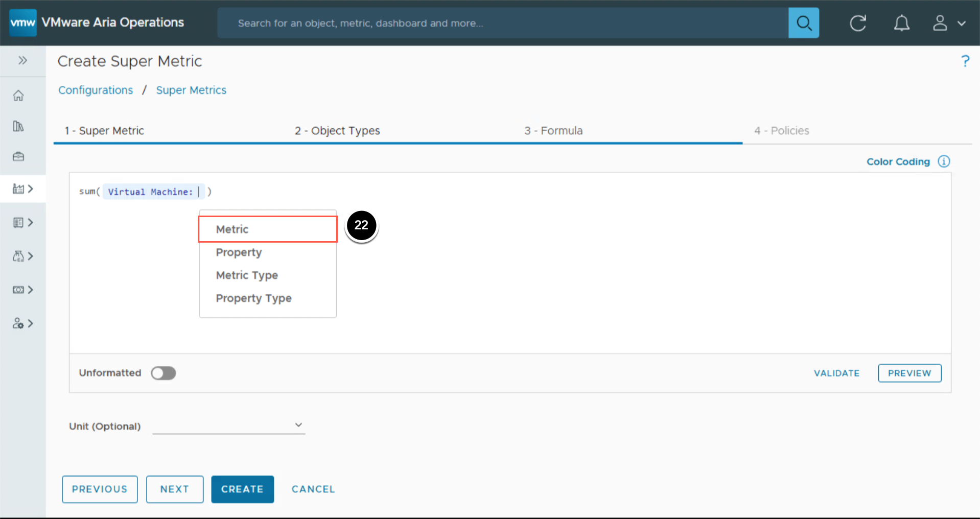The height and width of the screenshot is (519, 980).
Task: Click the Color Coding info icon
Action: [944, 161]
